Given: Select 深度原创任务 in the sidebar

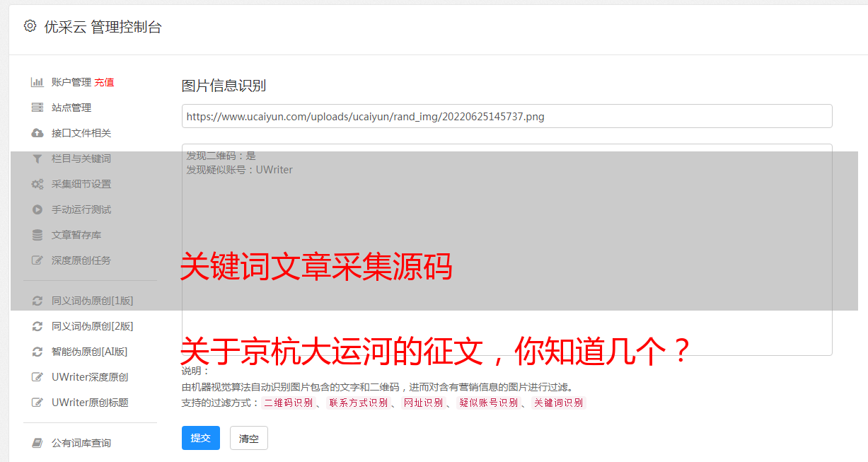Looking at the screenshot, I should coord(81,260).
